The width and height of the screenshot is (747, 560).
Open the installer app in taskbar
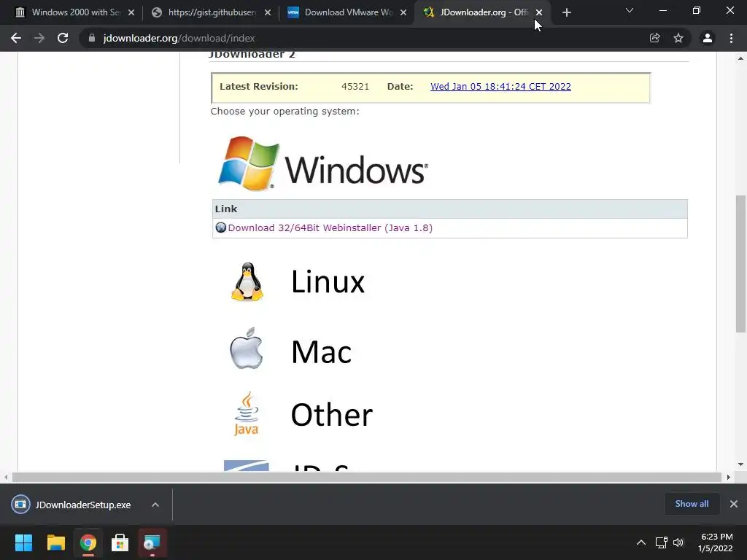(x=152, y=542)
